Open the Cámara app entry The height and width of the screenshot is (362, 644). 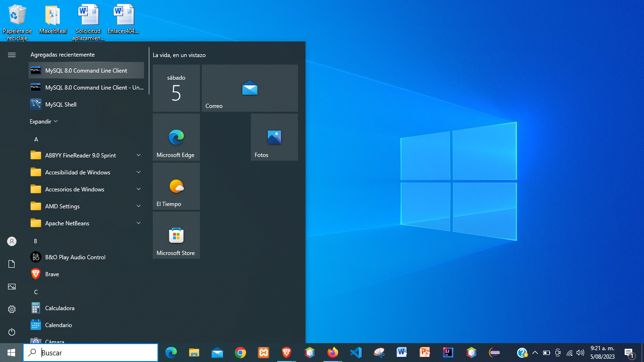pyautogui.click(x=86, y=339)
